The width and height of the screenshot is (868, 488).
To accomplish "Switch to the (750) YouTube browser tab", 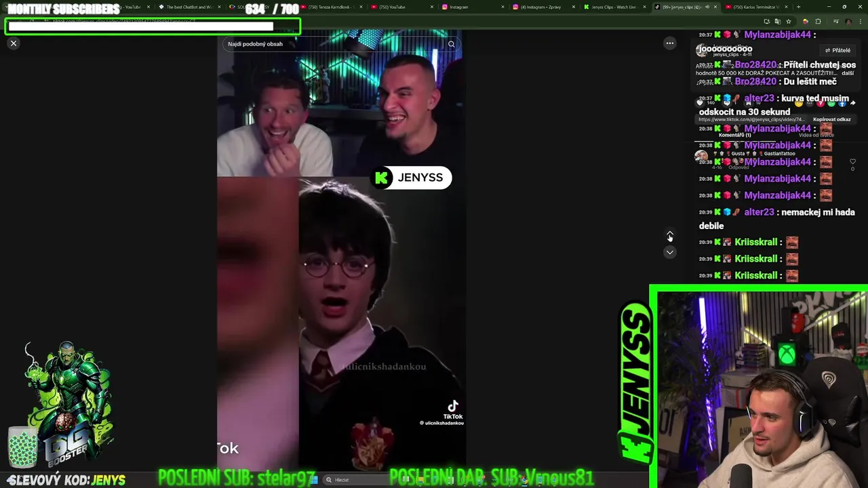I will pyautogui.click(x=400, y=7).
